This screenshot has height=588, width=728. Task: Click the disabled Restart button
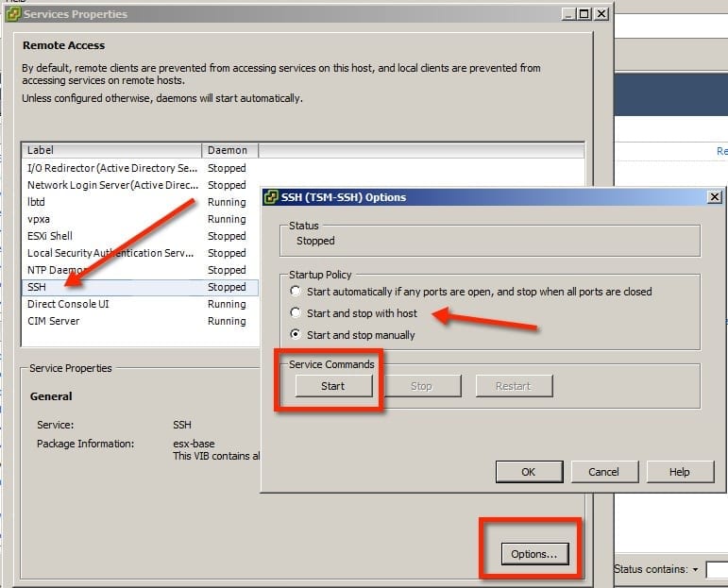click(514, 386)
